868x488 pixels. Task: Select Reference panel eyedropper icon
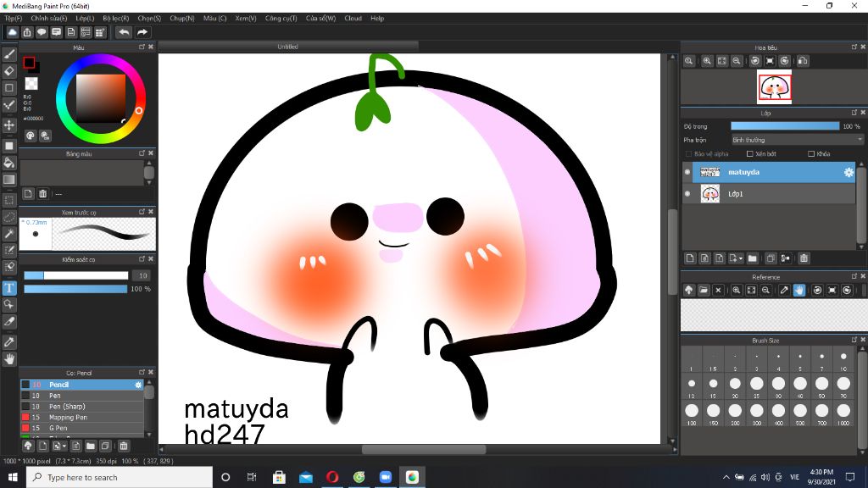[x=784, y=290]
